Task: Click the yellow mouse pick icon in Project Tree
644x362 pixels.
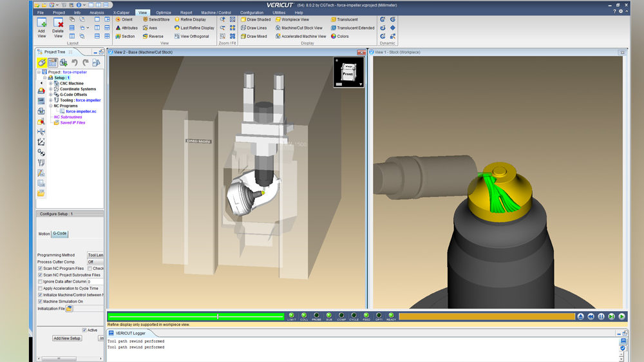Action: (41, 62)
